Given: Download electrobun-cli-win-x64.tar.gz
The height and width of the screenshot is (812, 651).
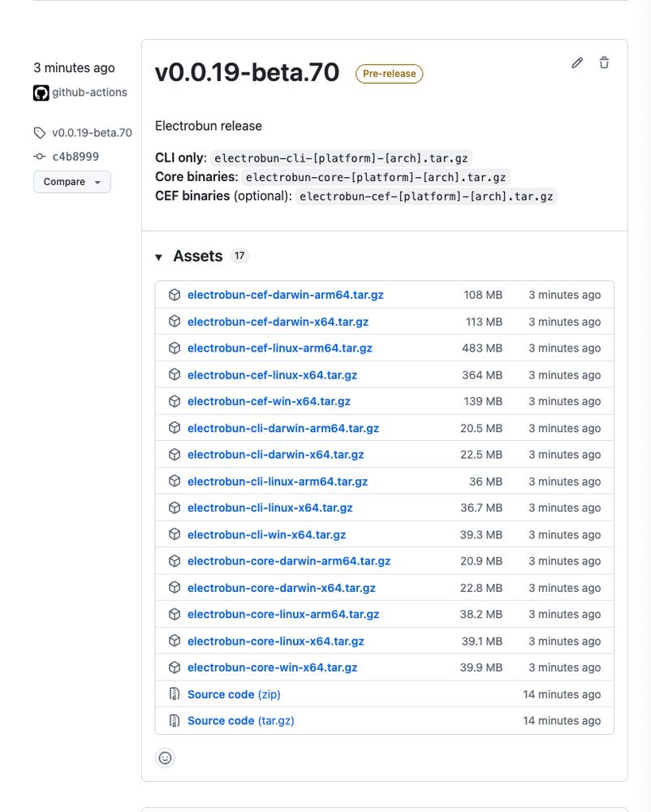Looking at the screenshot, I should 266,535.
